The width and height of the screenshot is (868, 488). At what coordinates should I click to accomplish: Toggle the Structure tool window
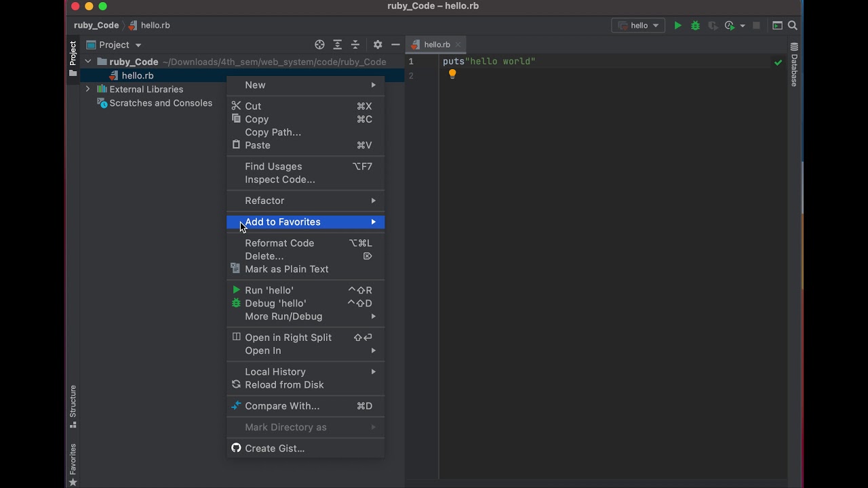click(73, 406)
